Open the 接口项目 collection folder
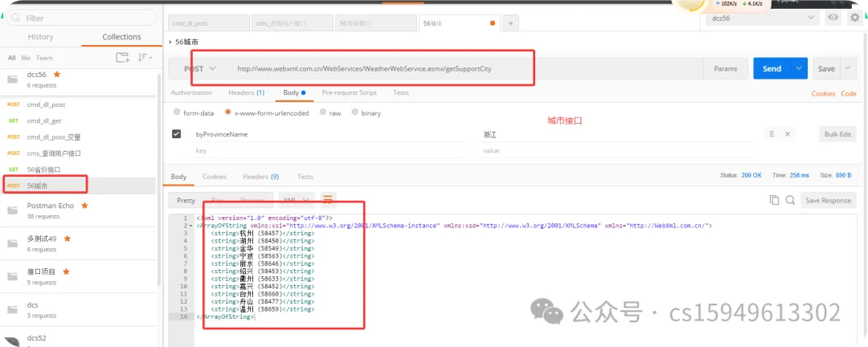 point(11,276)
